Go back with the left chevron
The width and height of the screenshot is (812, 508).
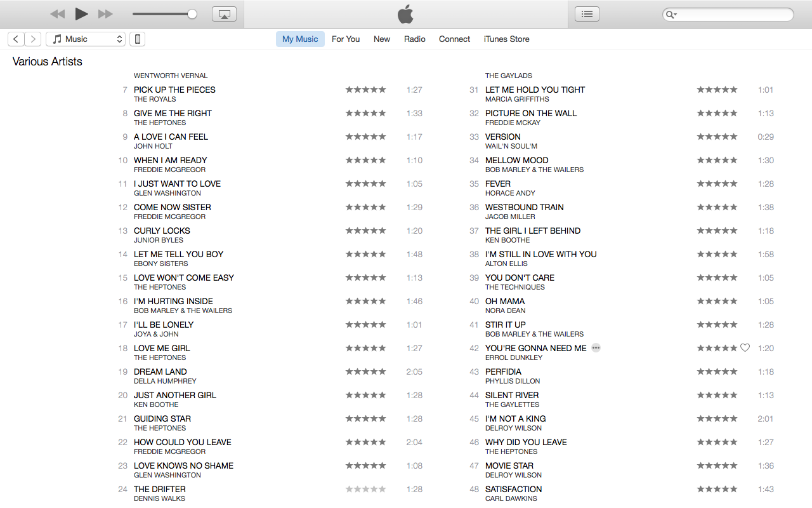[16, 39]
